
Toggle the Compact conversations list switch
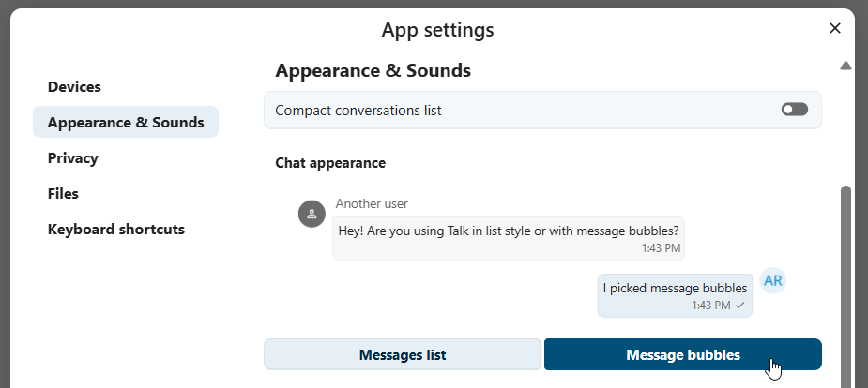click(794, 110)
